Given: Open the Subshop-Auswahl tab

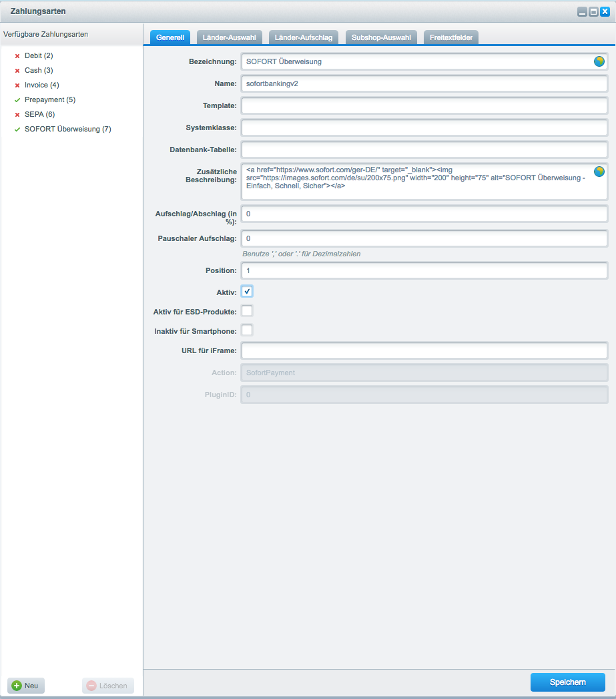Looking at the screenshot, I should click(x=381, y=37).
